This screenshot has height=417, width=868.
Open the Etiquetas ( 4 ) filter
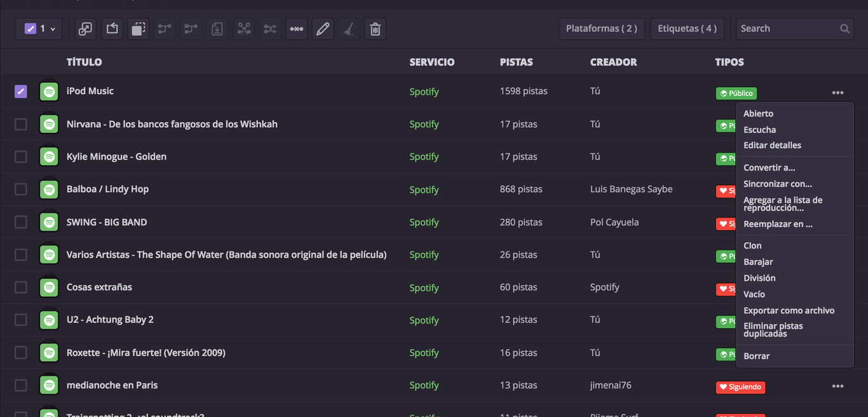[x=687, y=29]
